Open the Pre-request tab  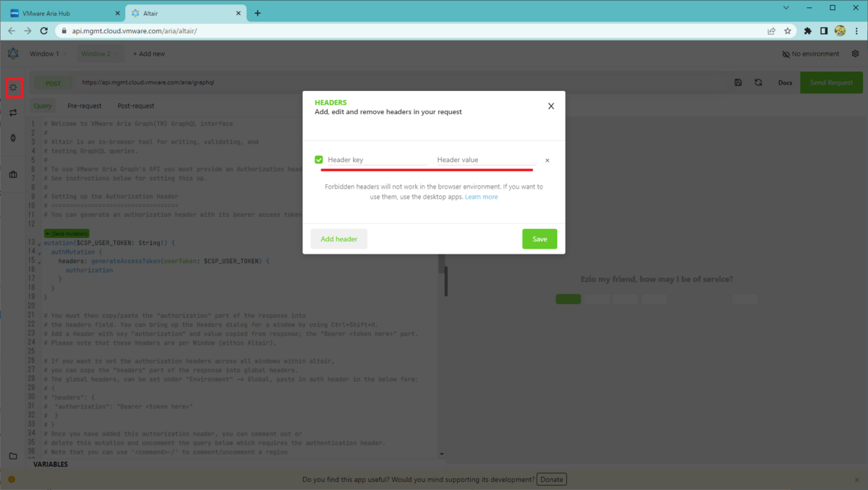tap(85, 106)
